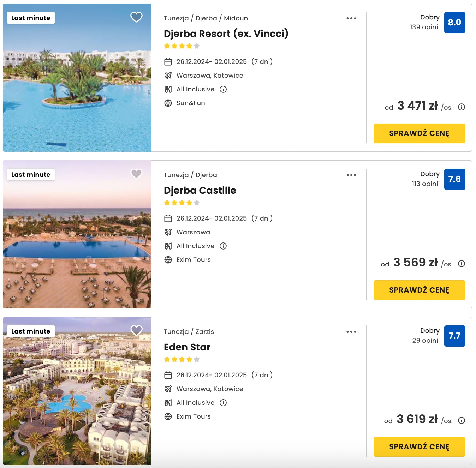Add Djerba Resort to favorites with heart
476x468 pixels.
point(136,17)
